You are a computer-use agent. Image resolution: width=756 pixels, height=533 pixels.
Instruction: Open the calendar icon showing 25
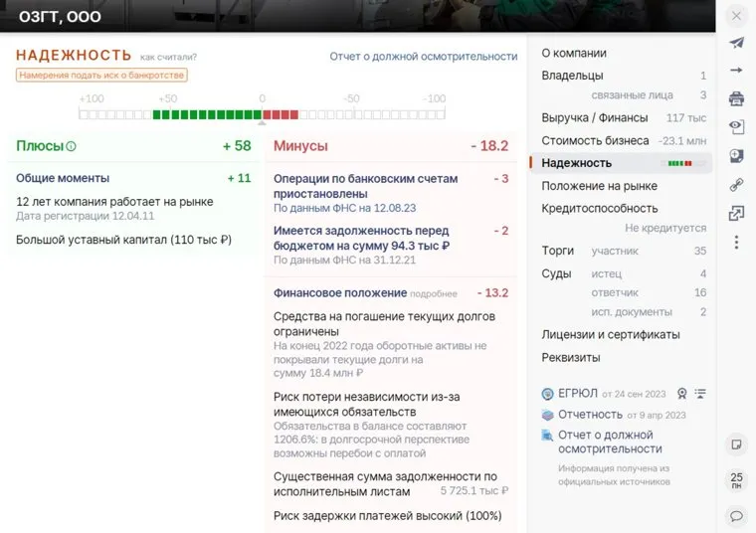click(x=736, y=480)
